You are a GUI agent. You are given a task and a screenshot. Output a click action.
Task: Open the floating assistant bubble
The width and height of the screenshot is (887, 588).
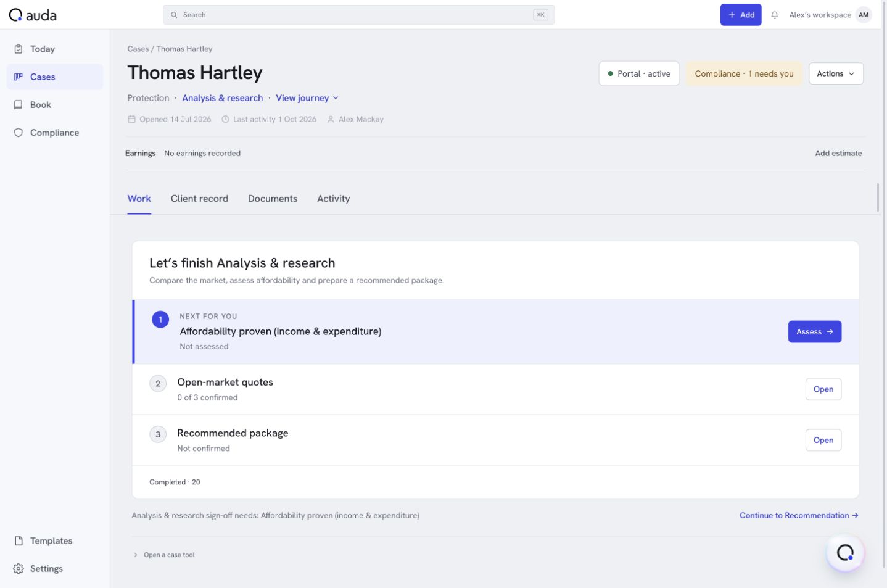845,553
